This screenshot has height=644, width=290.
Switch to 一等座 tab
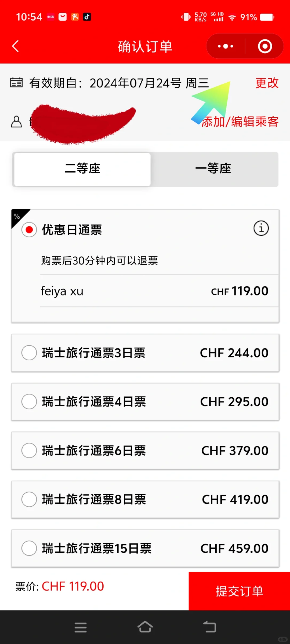point(213,169)
